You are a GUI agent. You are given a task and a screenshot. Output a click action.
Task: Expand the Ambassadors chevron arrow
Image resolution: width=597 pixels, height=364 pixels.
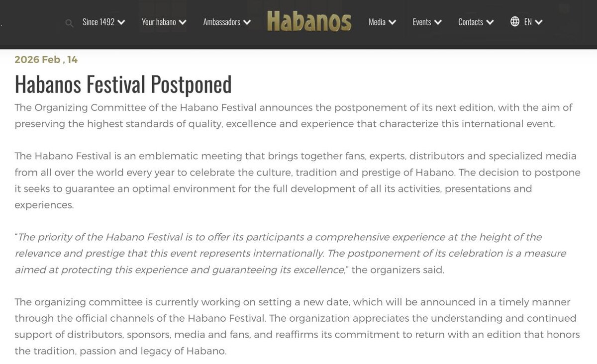pos(247,22)
